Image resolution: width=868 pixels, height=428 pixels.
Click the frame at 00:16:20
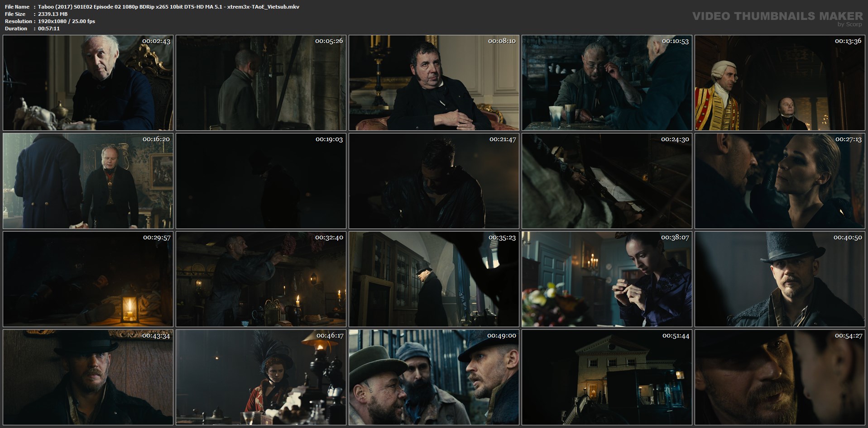[x=88, y=181]
